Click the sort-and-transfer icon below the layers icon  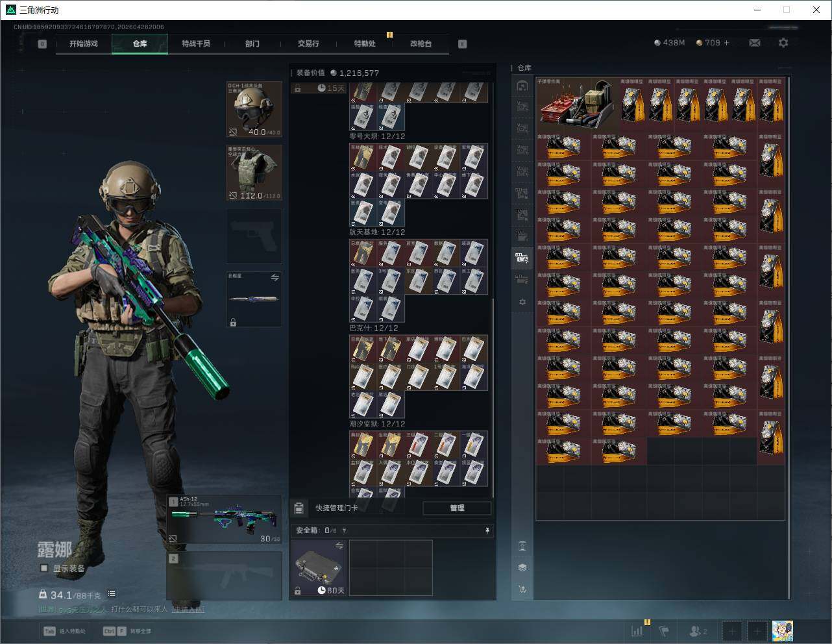click(x=522, y=589)
